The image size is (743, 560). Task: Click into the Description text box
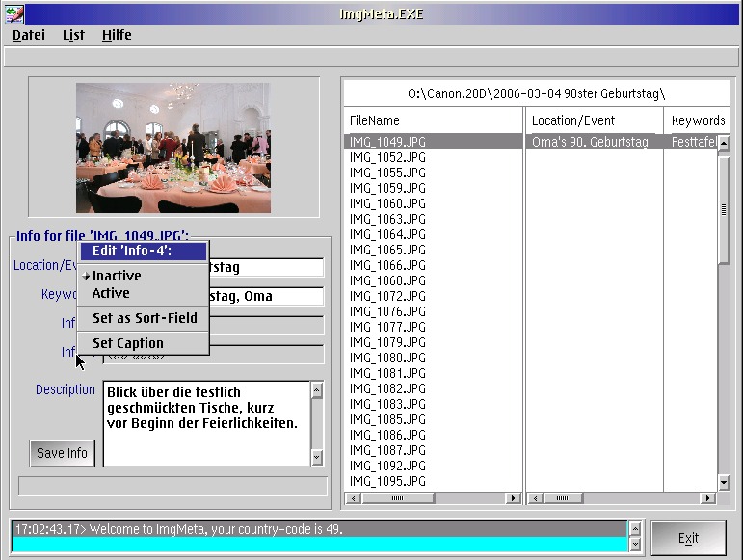[206, 423]
